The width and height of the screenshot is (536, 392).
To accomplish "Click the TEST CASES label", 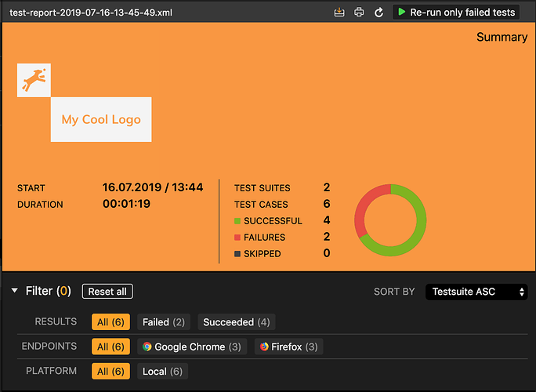I will click(261, 205).
